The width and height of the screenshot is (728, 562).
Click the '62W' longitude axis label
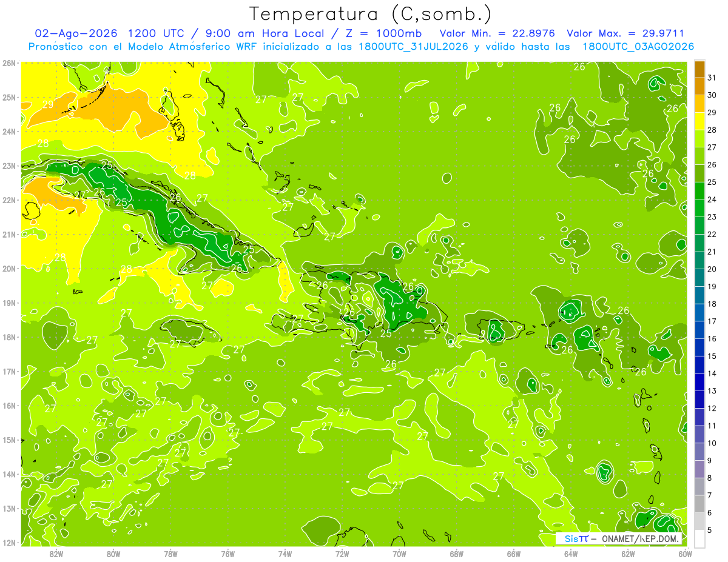point(628,554)
